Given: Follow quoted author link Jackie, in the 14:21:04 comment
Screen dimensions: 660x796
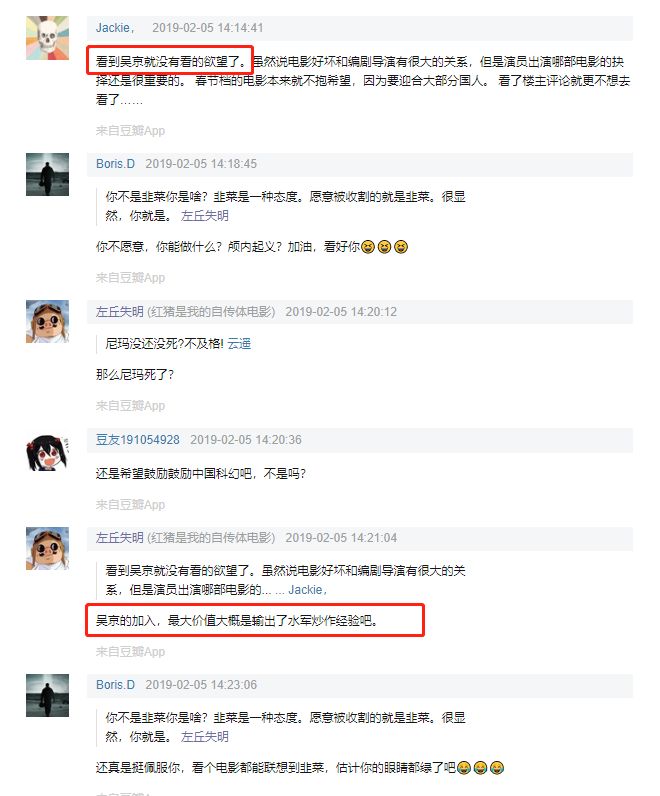Looking at the screenshot, I should [x=308, y=590].
